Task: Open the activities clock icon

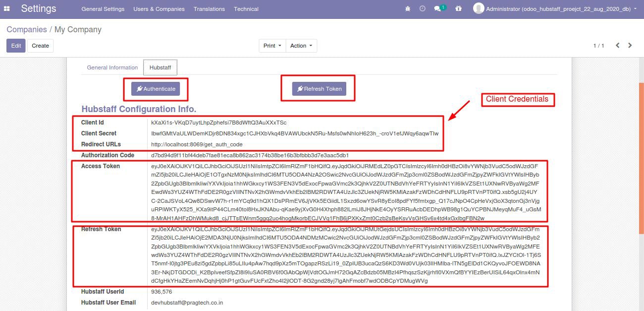Action: click(422, 8)
